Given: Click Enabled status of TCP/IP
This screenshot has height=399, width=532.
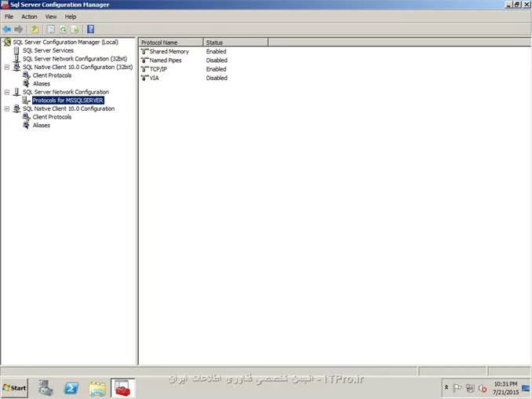Looking at the screenshot, I should 216,69.
